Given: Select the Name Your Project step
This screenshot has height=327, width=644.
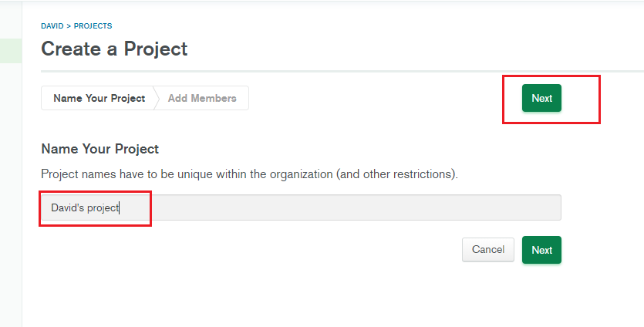Looking at the screenshot, I should (99, 99).
